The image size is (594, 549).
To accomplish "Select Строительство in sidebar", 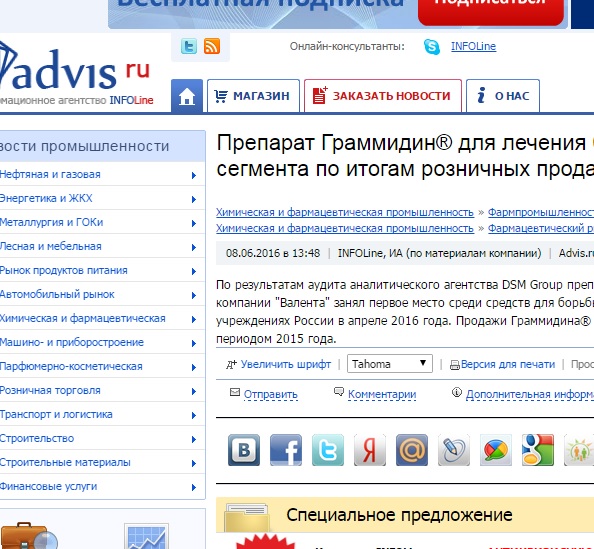I will (x=37, y=438).
